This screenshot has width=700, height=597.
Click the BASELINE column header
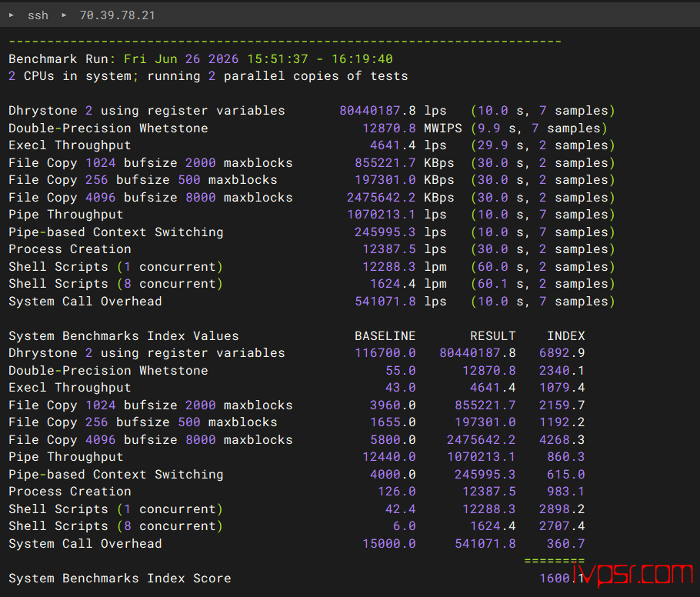tap(385, 336)
